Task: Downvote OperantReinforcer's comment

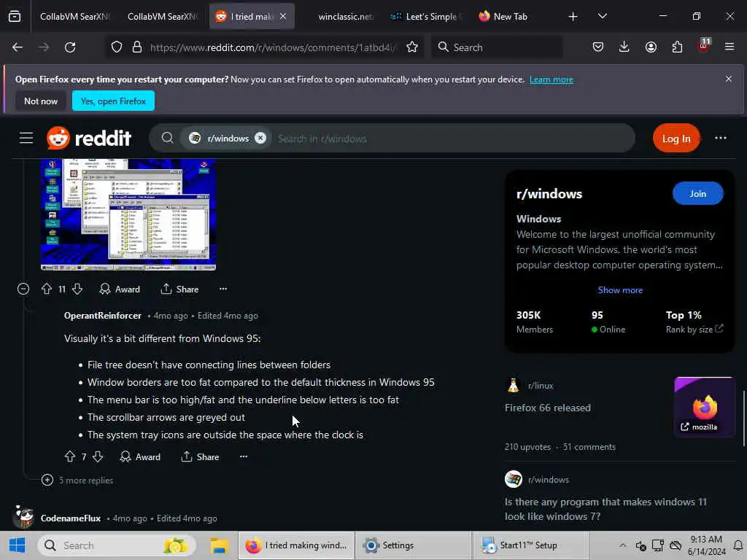Action: pyautogui.click(x=98, y=456)
